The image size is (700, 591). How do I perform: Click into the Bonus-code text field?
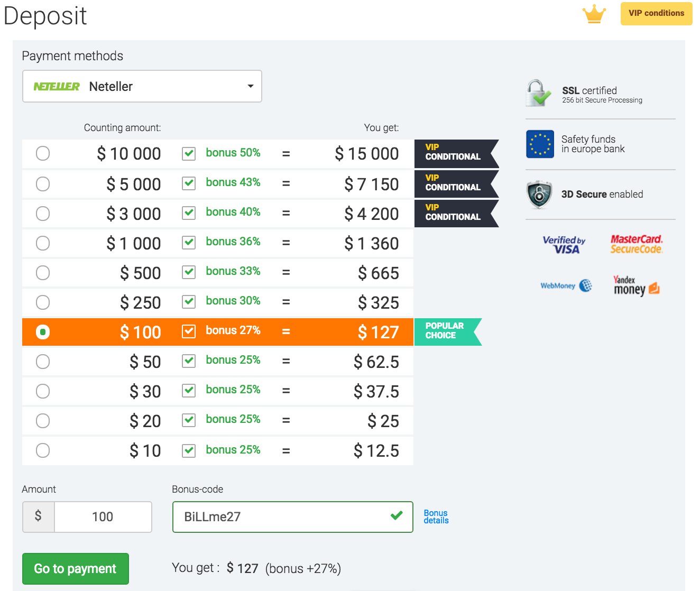pos(292,517)
